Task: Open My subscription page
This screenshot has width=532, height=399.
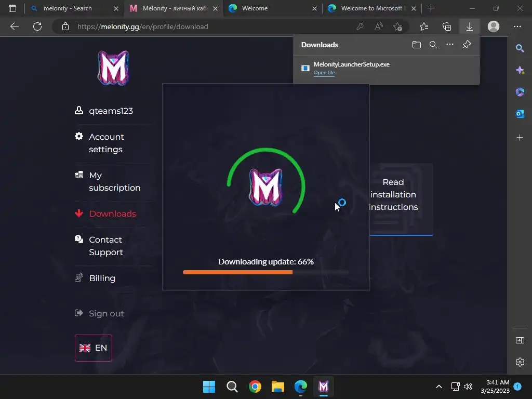Action: point(108,181)
